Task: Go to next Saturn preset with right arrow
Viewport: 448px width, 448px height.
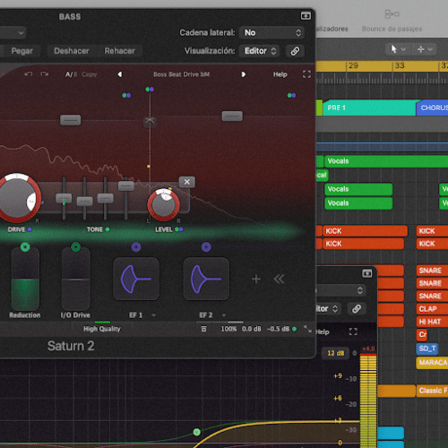Action: click(243, 74)
